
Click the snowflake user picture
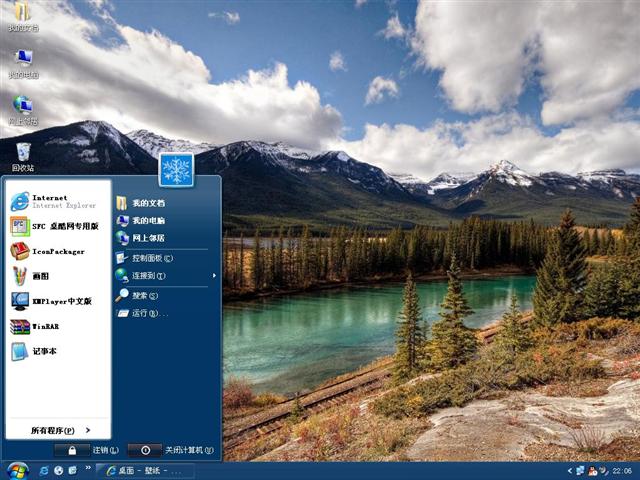[x=176, y=169]
